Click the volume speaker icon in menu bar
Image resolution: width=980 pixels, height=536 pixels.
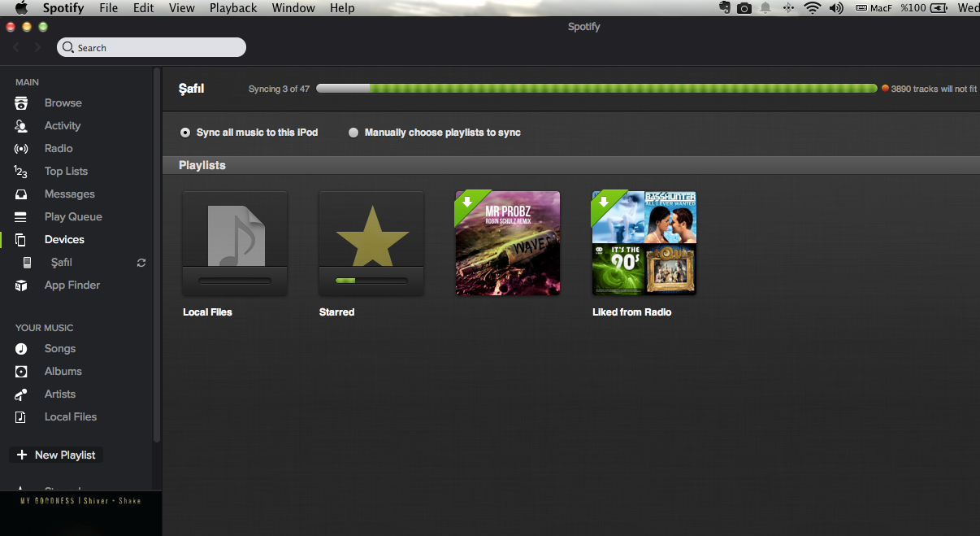click(x=836, y=8)
